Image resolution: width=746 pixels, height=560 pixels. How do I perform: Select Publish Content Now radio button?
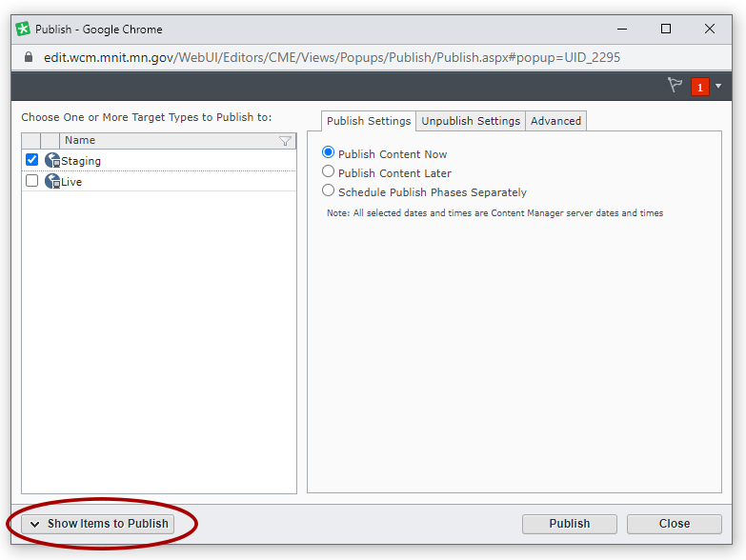click(x=329, y=152)
